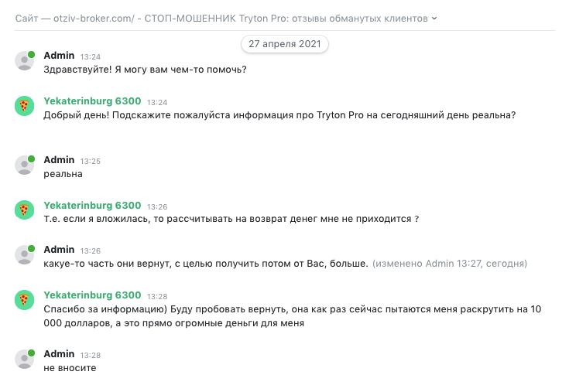The width and height of the screenshot is (569, 392).
Task: Open Admin avatar beside the 13:26 edited message
Action: pos(24,254)
